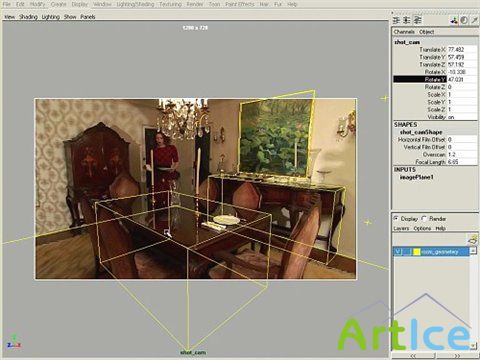The width and height of the screenshot is (480, 360).
Task: Click the Rotate X value field
Action: coord(462,72)
